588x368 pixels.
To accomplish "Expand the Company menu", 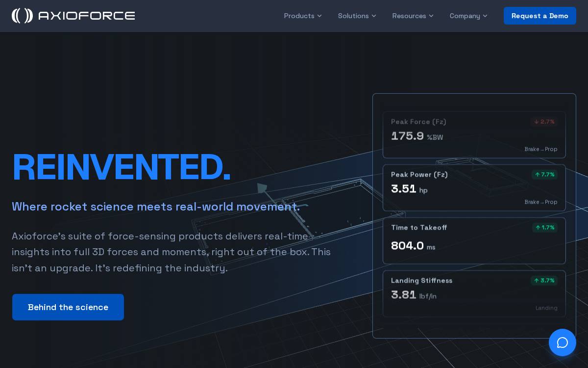I will coord(469,16).
